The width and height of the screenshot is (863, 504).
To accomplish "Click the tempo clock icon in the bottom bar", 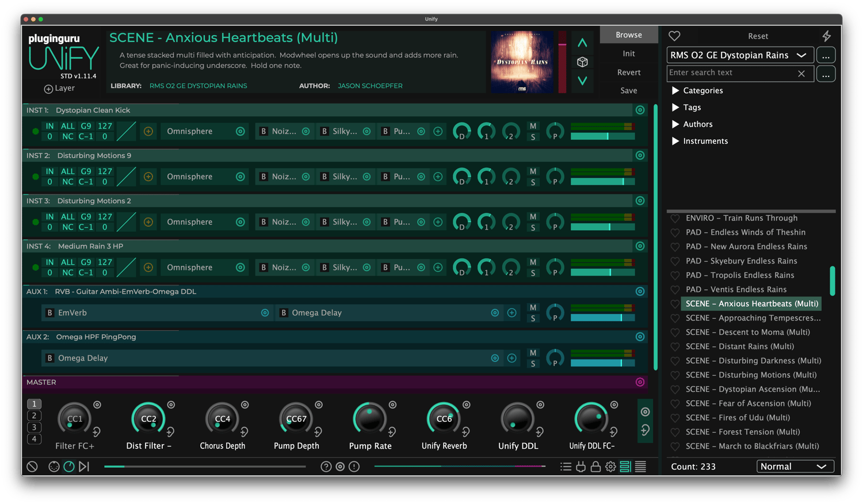I will tap(68, 467).
